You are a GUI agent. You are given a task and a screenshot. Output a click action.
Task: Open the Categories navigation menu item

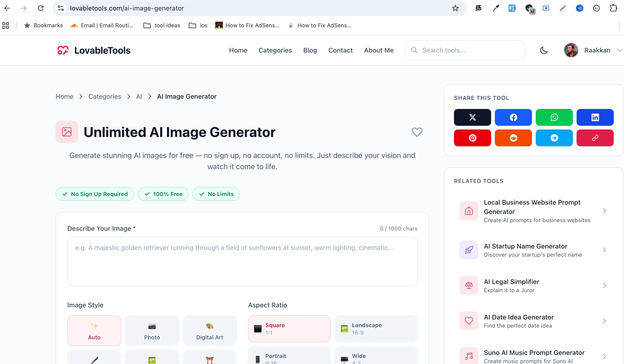coord(275,50)
